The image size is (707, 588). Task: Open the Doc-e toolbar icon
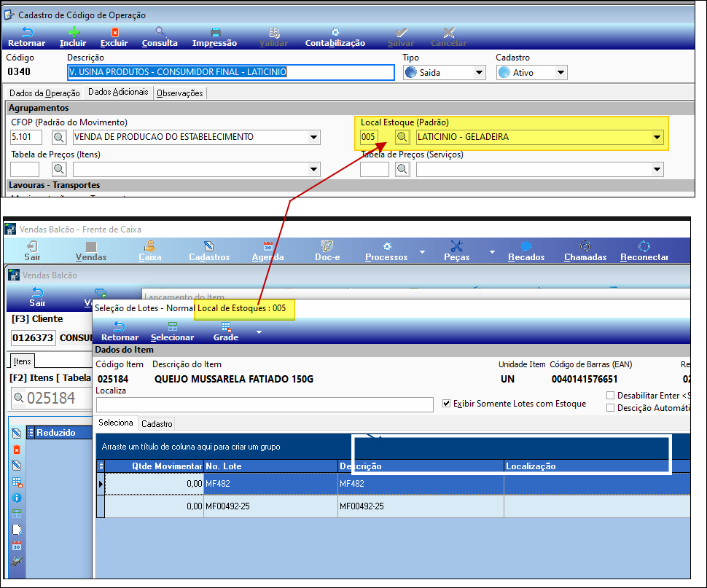pyautogui.click(x=327, y=247)
